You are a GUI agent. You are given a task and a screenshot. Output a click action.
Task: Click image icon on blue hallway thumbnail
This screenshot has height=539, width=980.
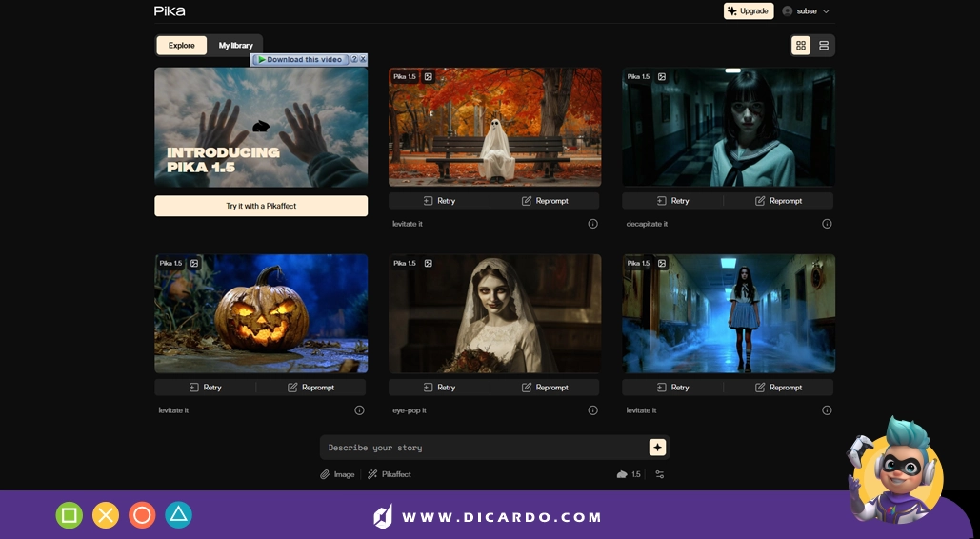coord(662,263)
